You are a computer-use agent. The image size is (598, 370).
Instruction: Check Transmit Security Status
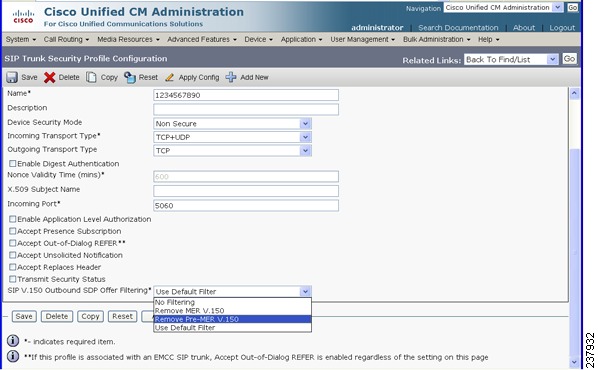coord(13,279)
